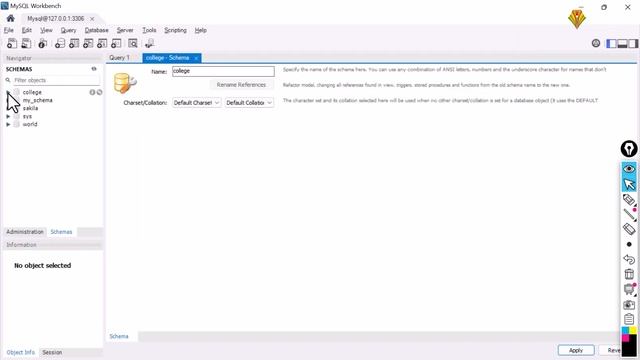Image resolution: width=640 pixels, height=360 pixels.
Task: Open the Query menu
Action: pos(68,30)
